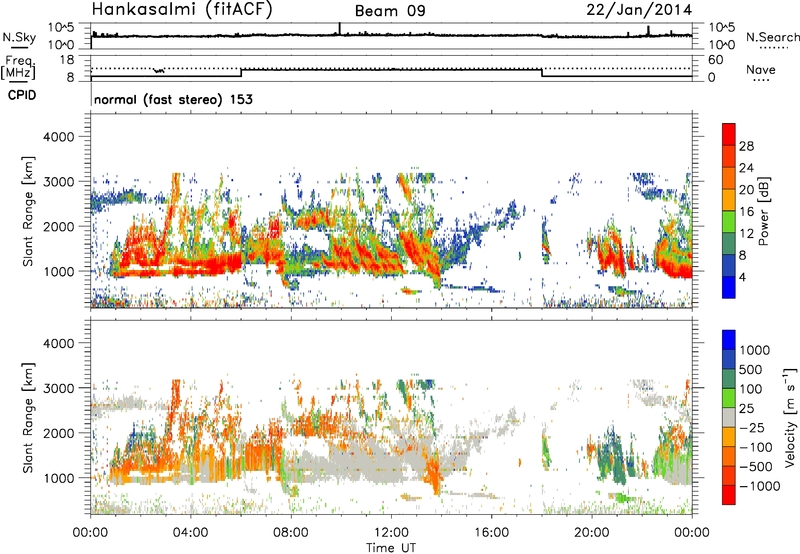Click the '04:00' time axis tick label

click(x=190, y=533)
